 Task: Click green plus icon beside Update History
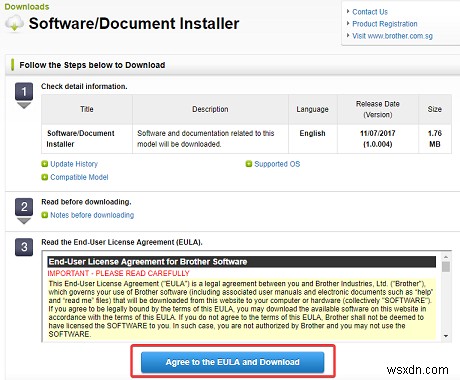45,164
